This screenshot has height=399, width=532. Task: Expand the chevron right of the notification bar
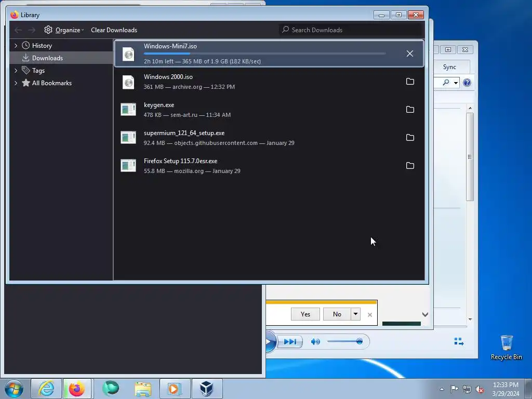[425, 314]
